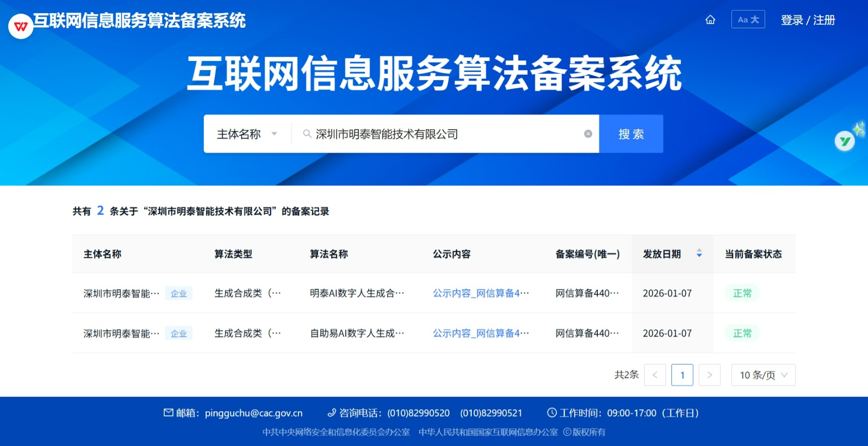This screenshot has height=446, width=868.
Task: Click the 企业 tag in the second row
Action: (x=178, y=334)
